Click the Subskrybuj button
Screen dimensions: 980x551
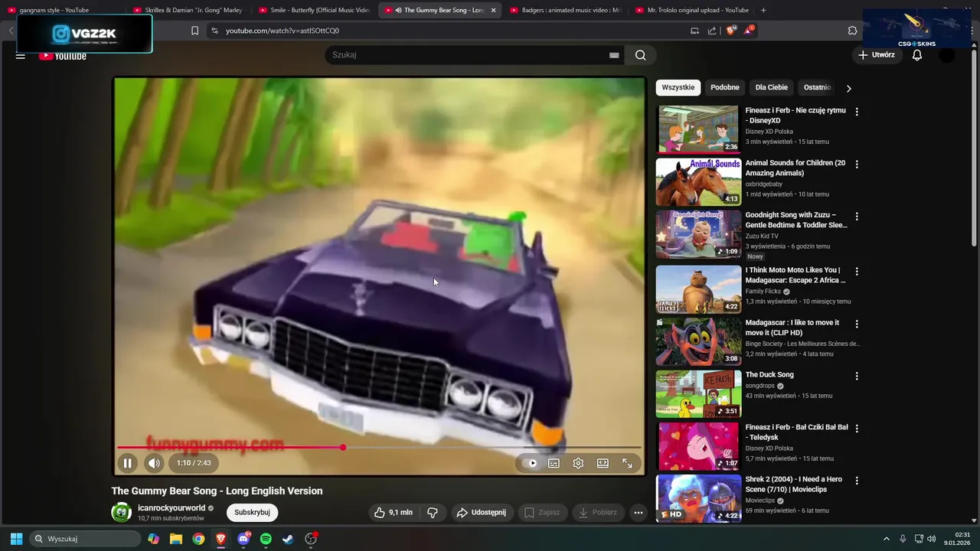(x=252, y=513)
